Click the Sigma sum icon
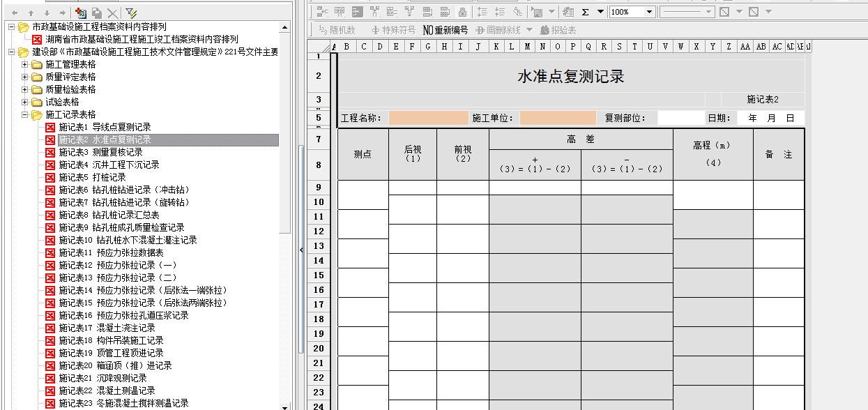The image size is (868, 410). (x=586, y=12)
